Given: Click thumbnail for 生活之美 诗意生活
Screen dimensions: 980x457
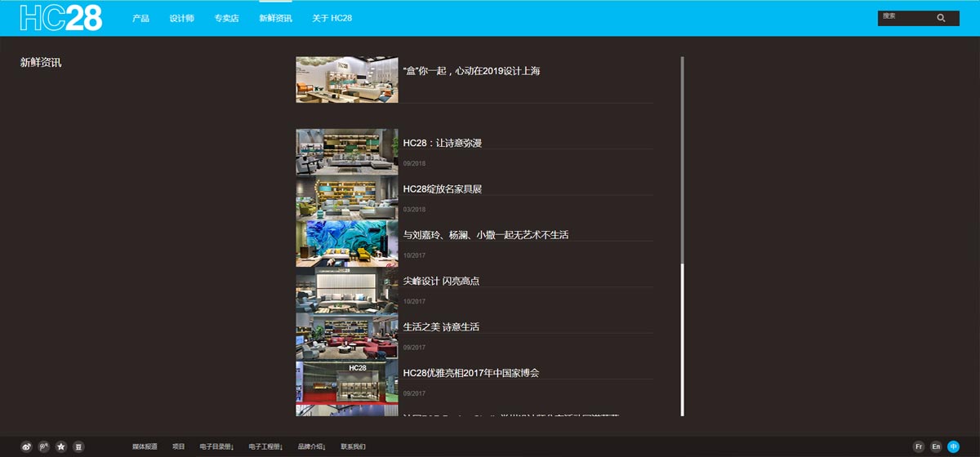Looking at the screenshot, I should coord(347,335).
